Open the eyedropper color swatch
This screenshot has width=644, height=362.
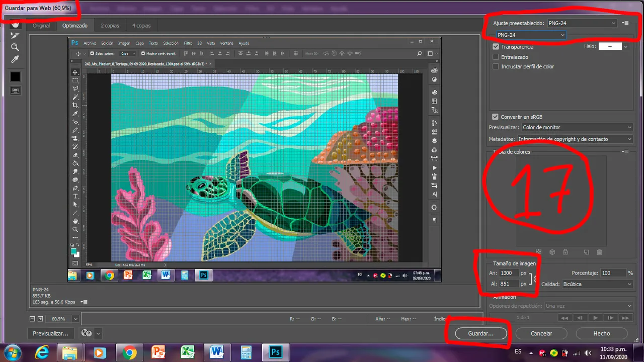pos(15,76)
